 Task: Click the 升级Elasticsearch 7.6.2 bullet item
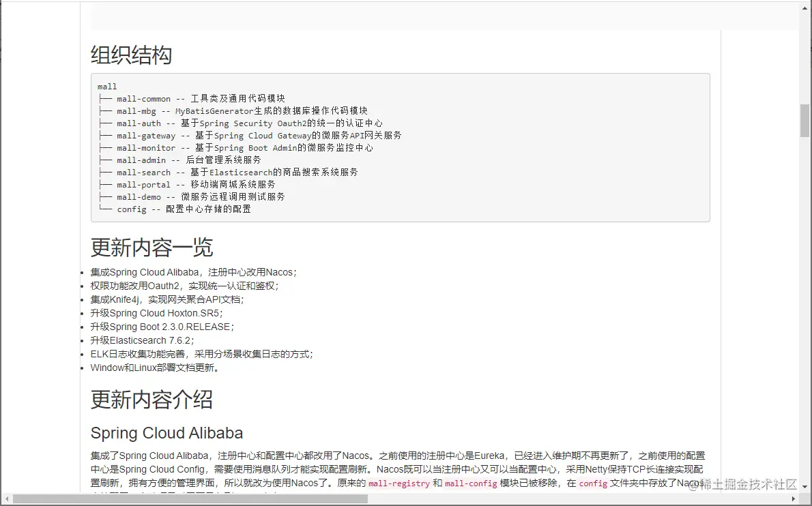pyautogui.click(x=143, y=340)
